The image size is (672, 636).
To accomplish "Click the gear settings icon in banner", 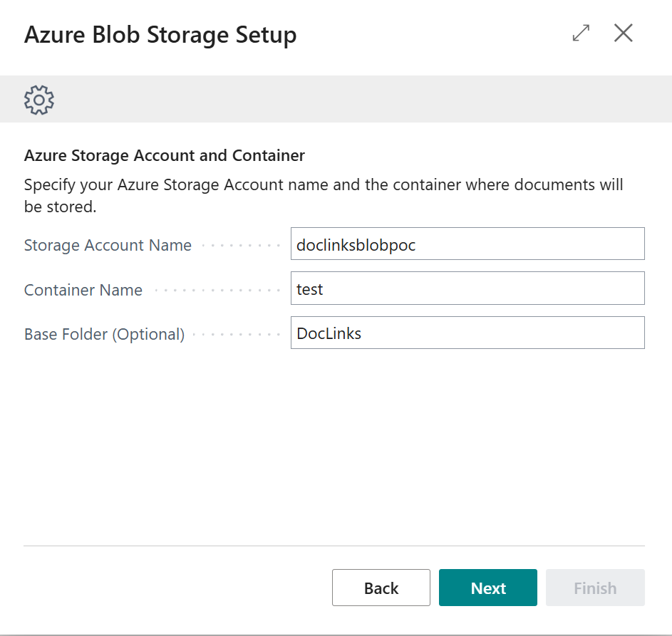I will (x=39, y=100).
